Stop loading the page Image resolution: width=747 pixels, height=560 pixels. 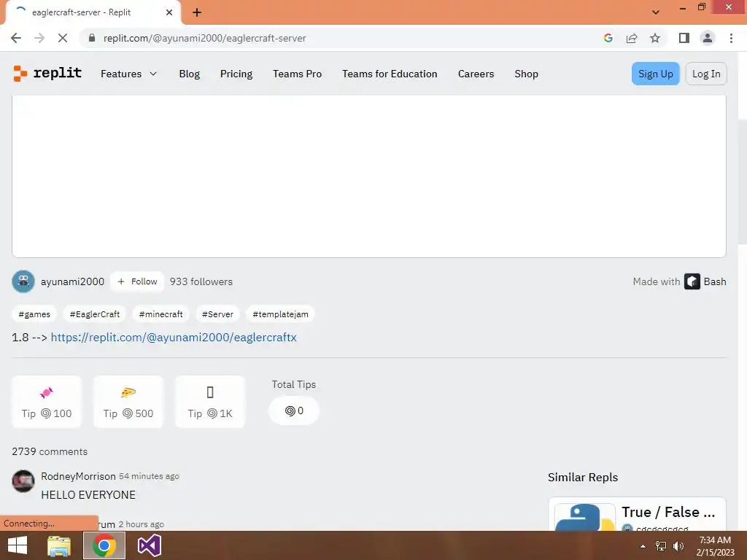pos(63,38)
